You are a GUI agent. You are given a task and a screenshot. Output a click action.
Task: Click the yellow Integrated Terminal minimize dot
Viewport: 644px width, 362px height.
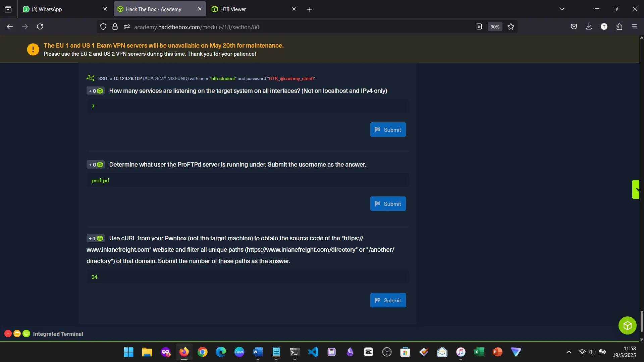tap(17, 334)
